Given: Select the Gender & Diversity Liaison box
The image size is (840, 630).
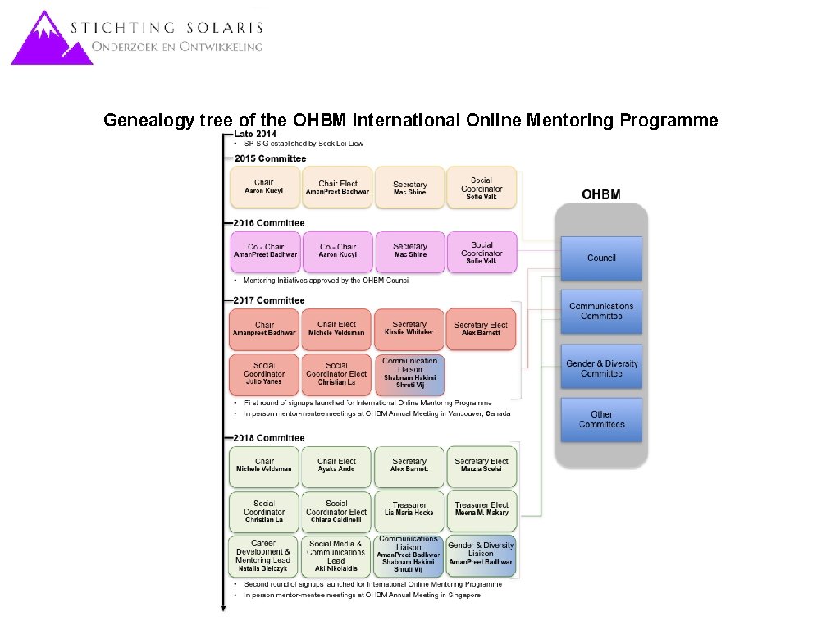Looking at the screenshot, I should click(481, 556).
